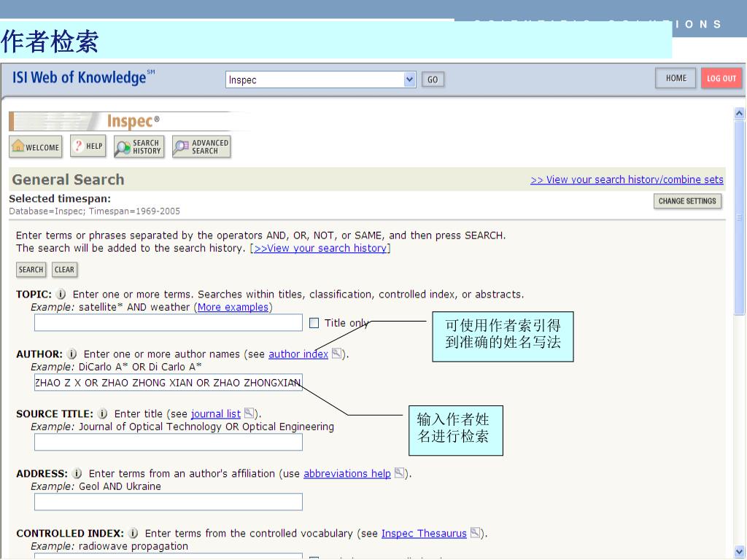Open the journal list link
Image resolution: width=747 pixels, height=560 pixels.
click(216, 414)
